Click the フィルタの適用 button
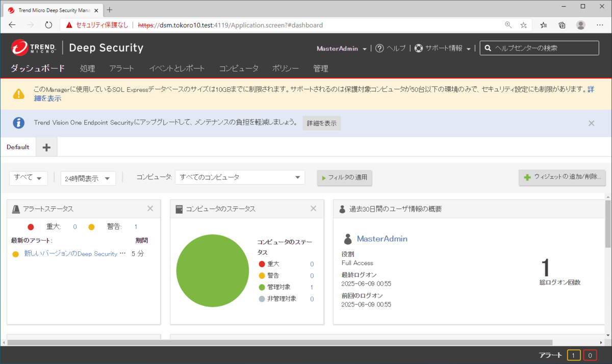The width and height of the screenshot is (612, 364). coord(345,178)
